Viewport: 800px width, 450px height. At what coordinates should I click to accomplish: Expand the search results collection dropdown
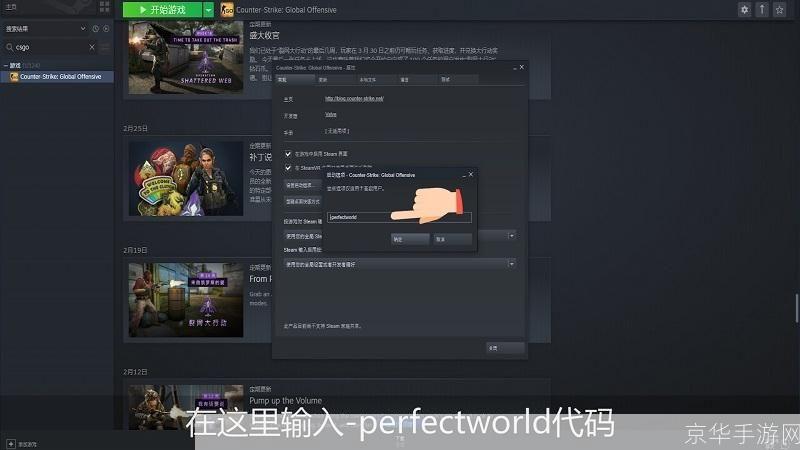pyautogui.click(x=83, y=29)
